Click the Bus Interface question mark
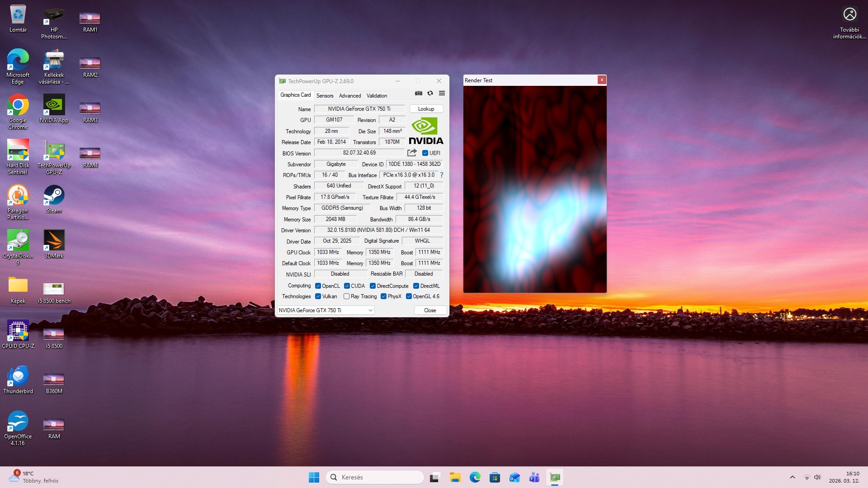 [442, 175]
